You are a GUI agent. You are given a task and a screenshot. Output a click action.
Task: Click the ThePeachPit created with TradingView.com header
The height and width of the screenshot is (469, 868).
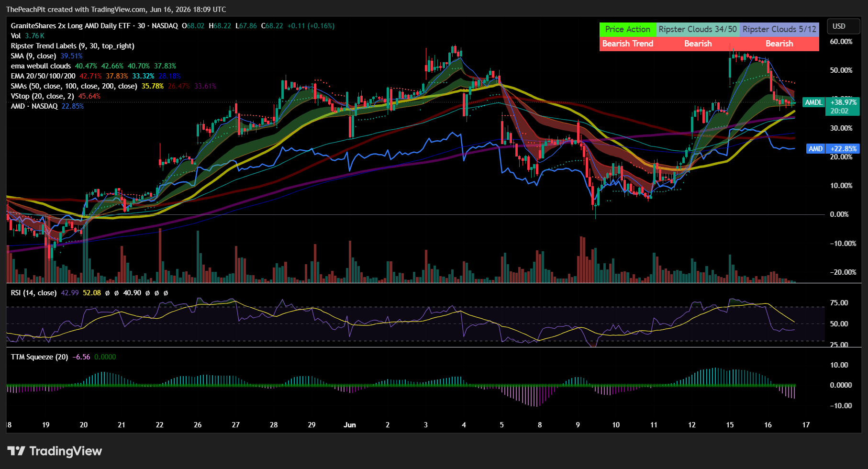(116, 10)
